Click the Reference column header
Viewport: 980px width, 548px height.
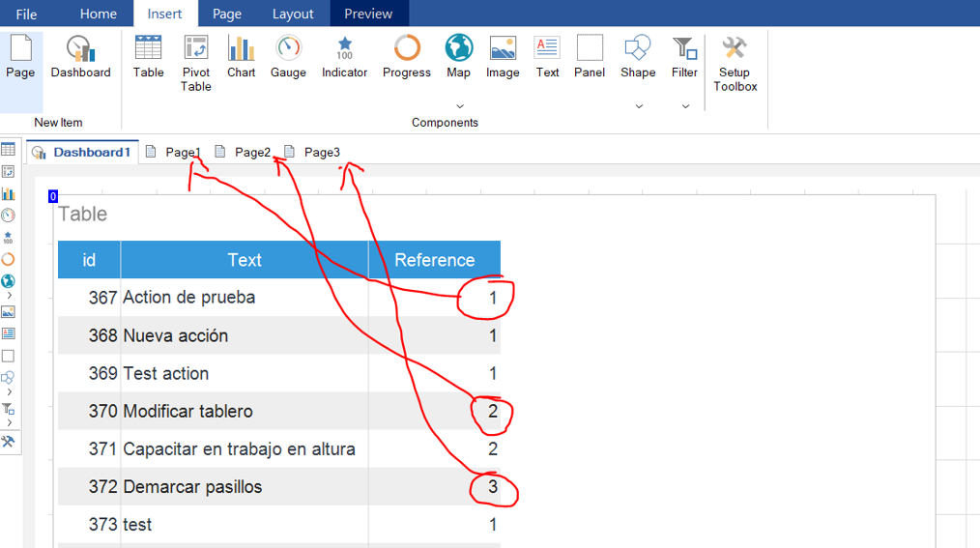(434, 260)
